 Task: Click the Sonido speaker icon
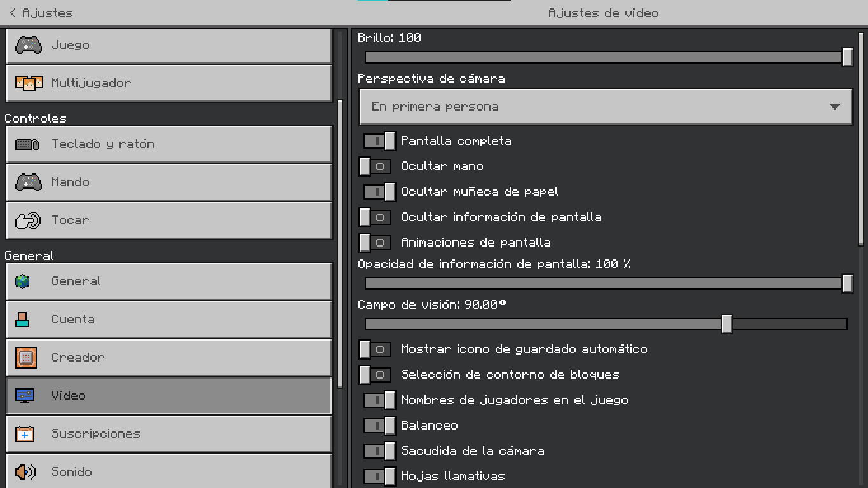(26, 472)
